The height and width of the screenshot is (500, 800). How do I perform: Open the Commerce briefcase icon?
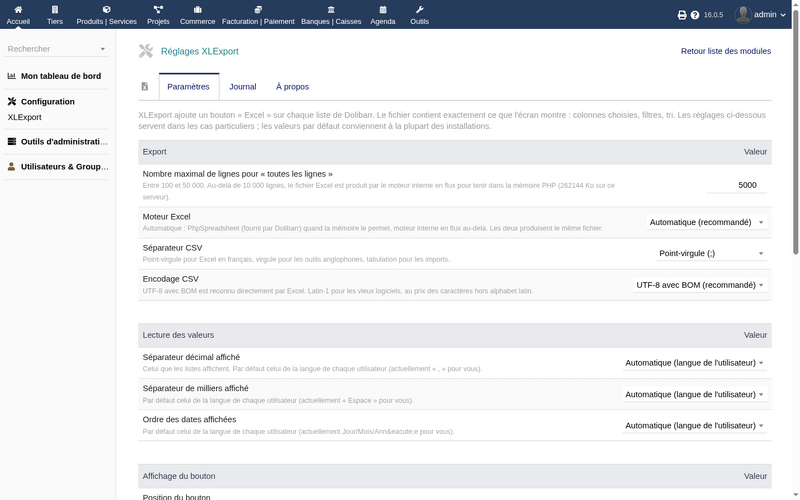[x=197, y=9]
